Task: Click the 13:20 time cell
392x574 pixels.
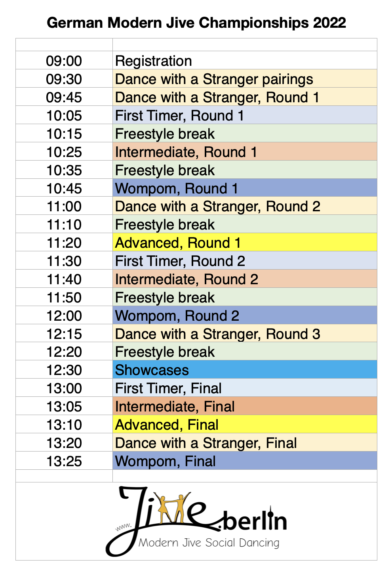Action: [64, 442]
